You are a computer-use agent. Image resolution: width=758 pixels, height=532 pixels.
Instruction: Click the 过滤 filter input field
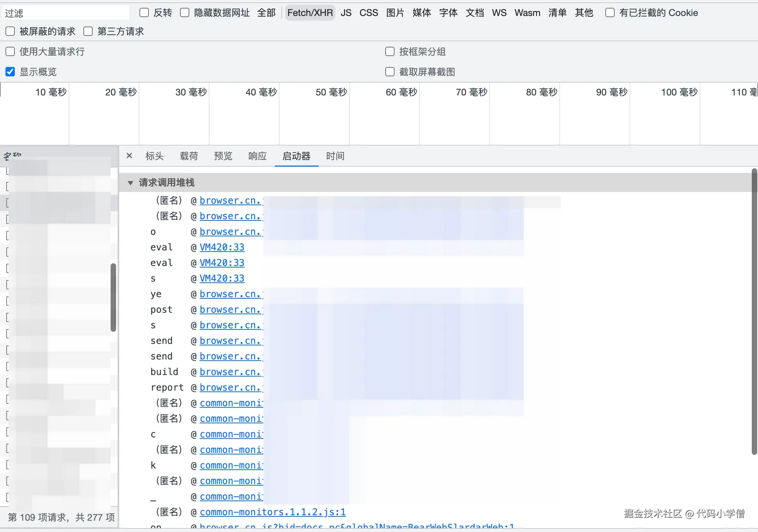[66, 13]
